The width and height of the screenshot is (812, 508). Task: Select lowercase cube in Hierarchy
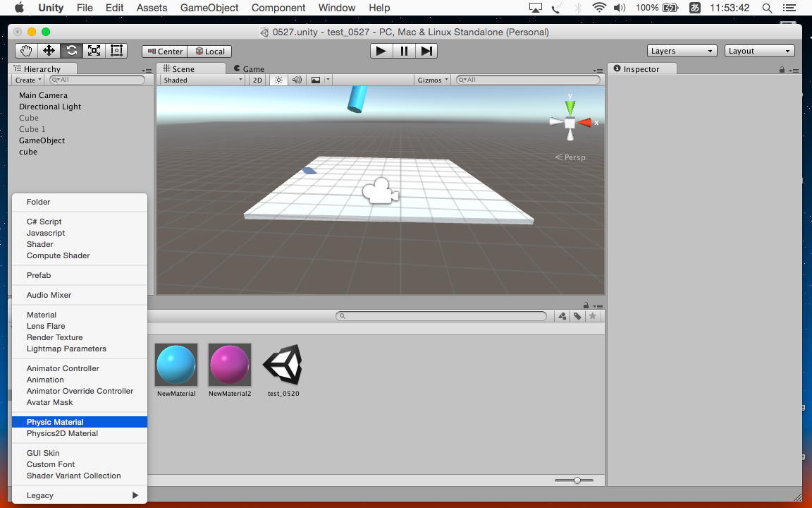[x=28, y=152]
